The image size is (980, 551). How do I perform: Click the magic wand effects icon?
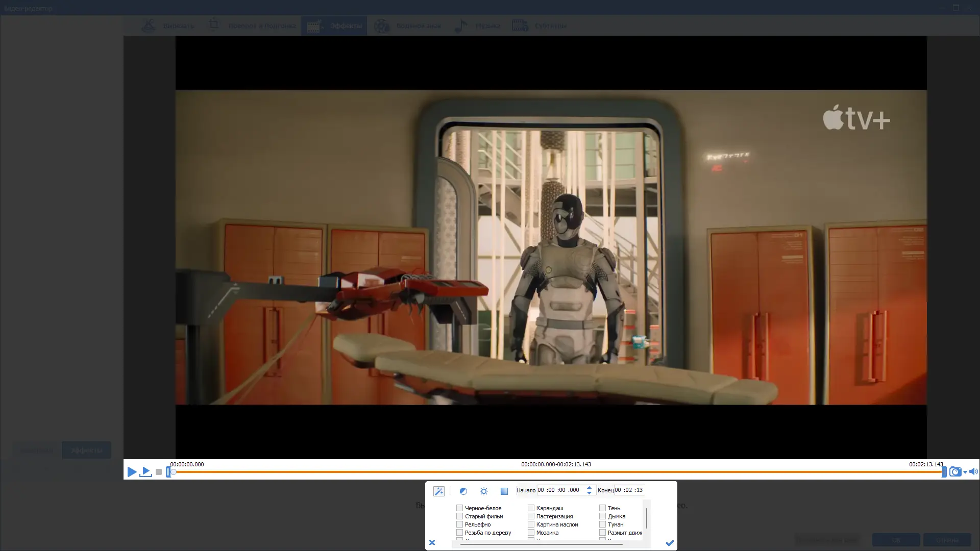438,491
